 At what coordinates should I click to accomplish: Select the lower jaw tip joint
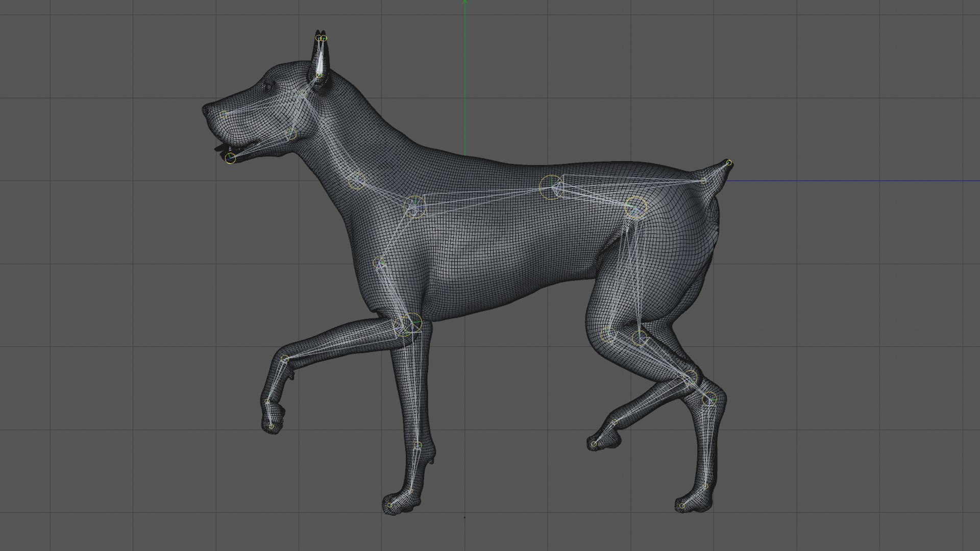[x=231, y=158]
